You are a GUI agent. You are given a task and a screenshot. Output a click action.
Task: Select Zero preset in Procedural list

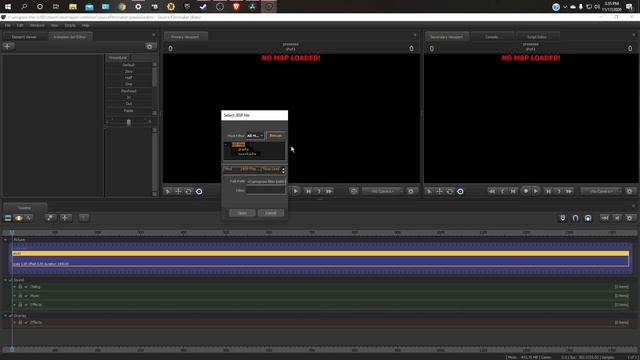(129, 71)
